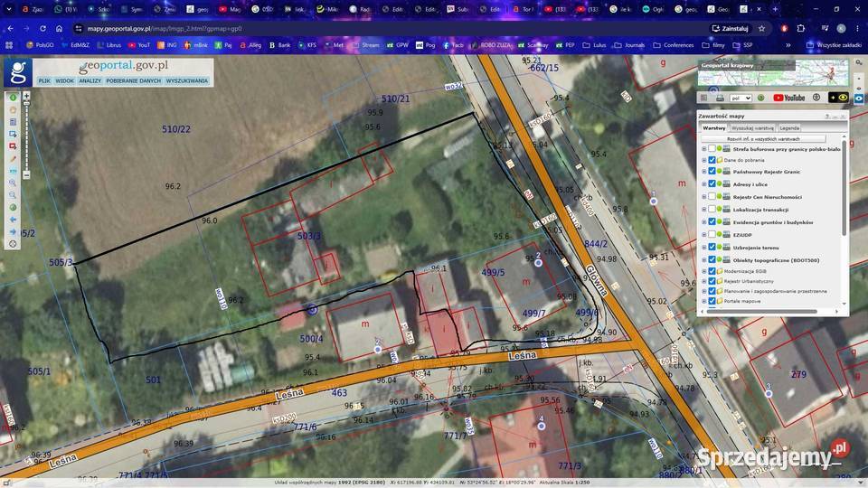Enable Rejestr Cen Nieruchomości layer

tap(712, 196)
